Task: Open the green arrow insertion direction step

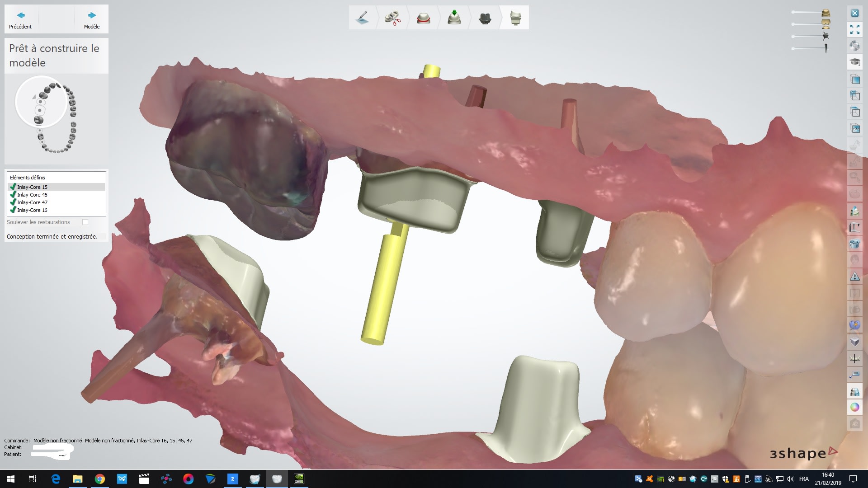Action: click(x=454, y=18)
